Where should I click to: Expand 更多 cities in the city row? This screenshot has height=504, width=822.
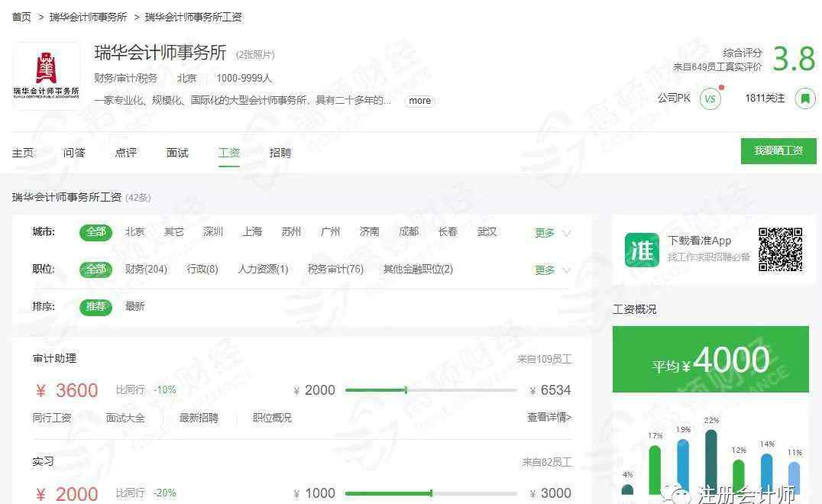click(x=552, y=233)
